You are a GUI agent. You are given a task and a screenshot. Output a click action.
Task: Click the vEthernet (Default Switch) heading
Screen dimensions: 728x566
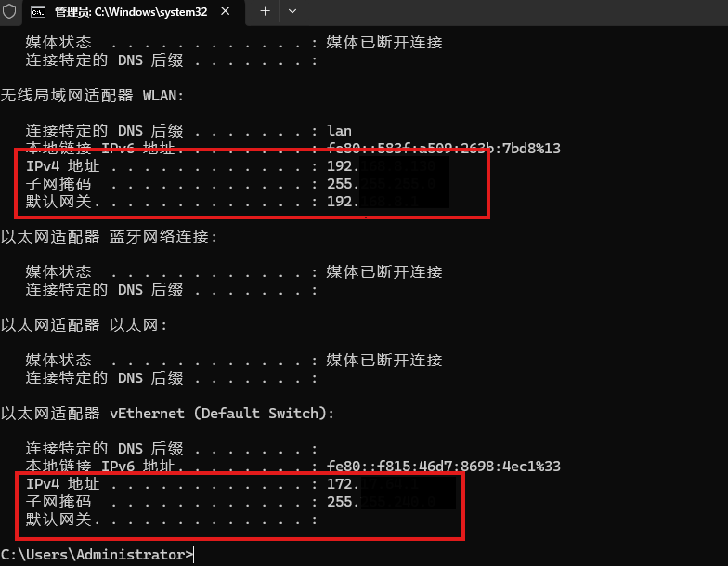pyautogui.click(x=167, y=413)
